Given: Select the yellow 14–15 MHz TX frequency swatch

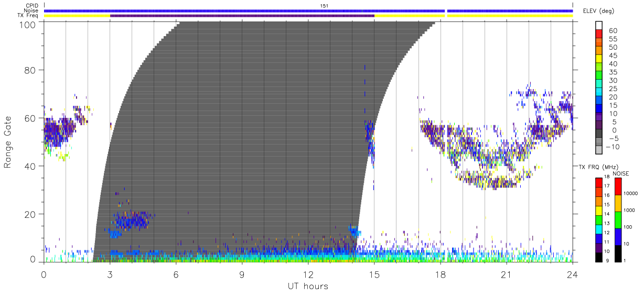Looking at the screenshot, I should (599, 211).
